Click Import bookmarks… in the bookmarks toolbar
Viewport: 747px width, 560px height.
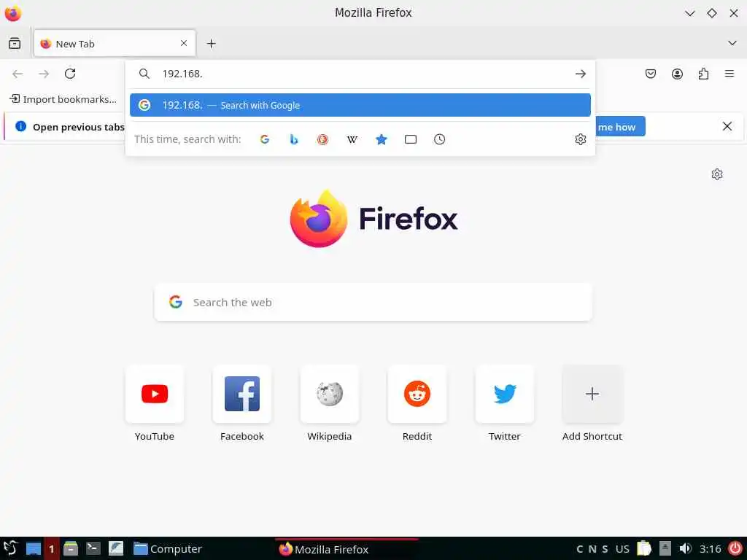click(63, 99)
